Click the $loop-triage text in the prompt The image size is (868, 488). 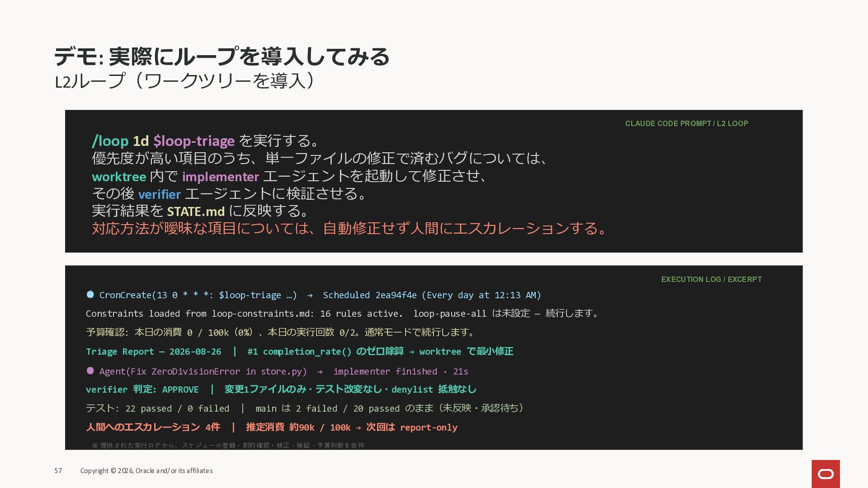point(194,141)
